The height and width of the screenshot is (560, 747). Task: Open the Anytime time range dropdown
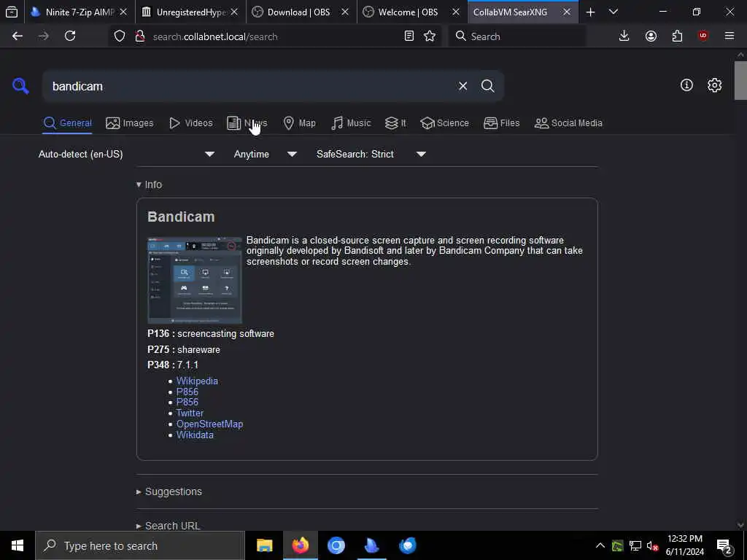tap(266, 155)
